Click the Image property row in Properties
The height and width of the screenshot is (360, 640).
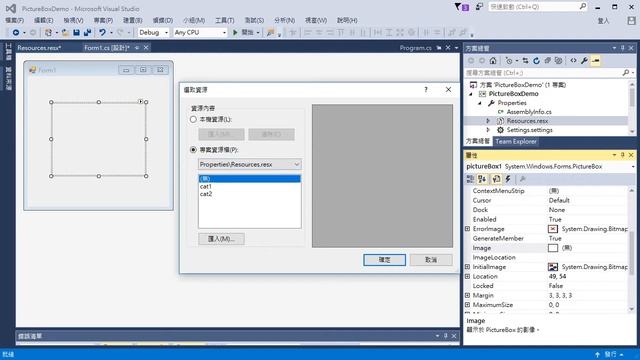point(547,248)
